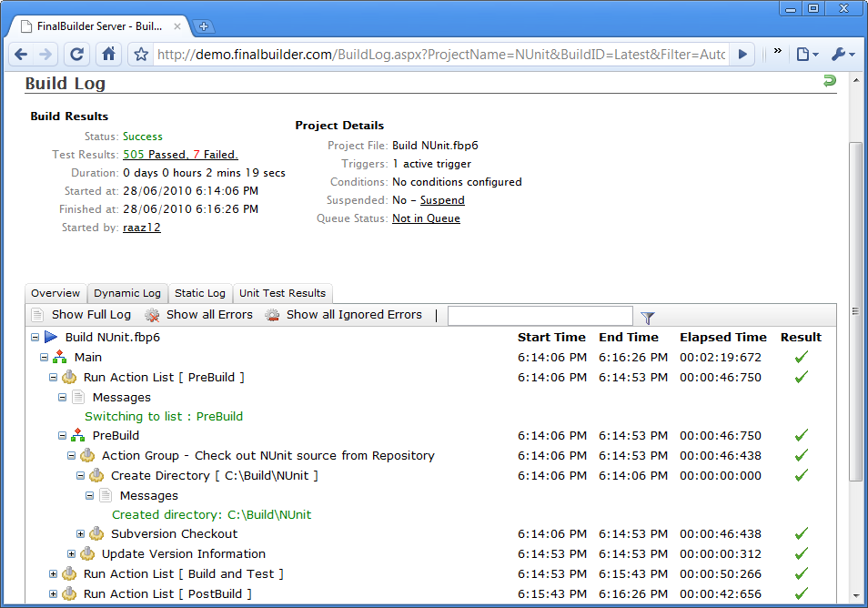
Task: Click the Go arrow beside the address bar
Action: click(742, 55)
